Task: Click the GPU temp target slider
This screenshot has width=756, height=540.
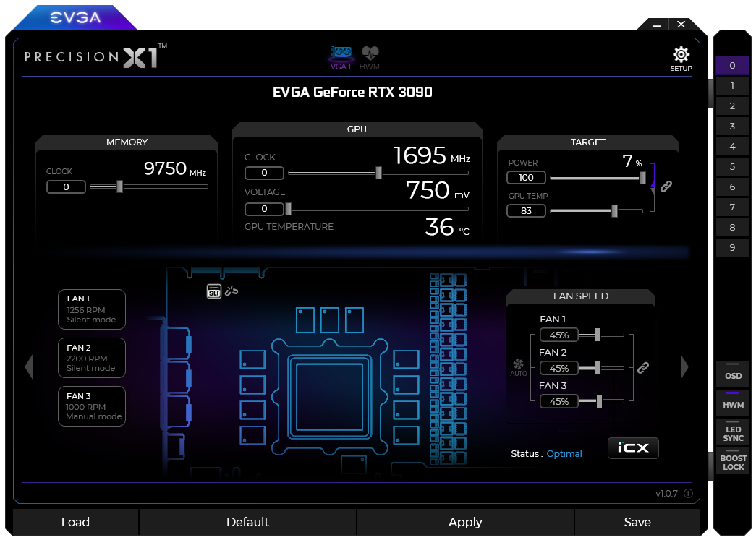Action: 596,211
